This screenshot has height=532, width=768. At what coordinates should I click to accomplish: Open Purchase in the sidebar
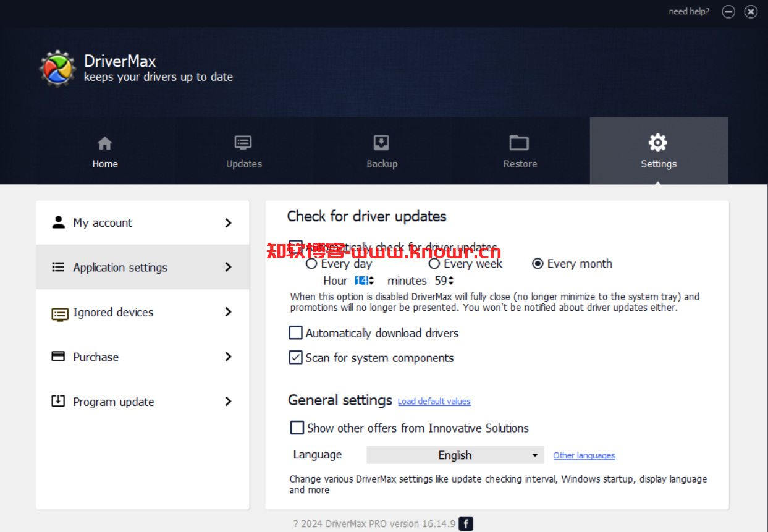[143, 357]
